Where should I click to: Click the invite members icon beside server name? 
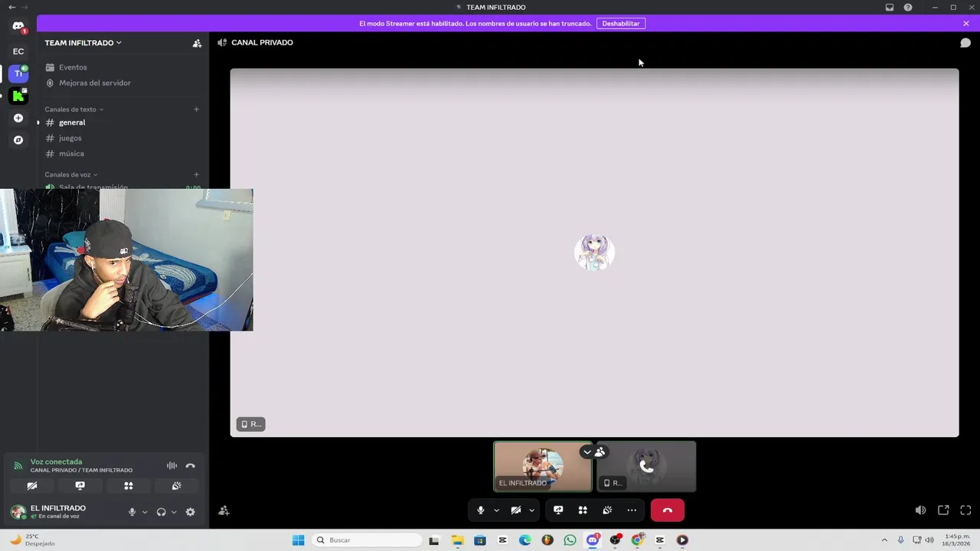pyautogui.click(x=197, y=43)
